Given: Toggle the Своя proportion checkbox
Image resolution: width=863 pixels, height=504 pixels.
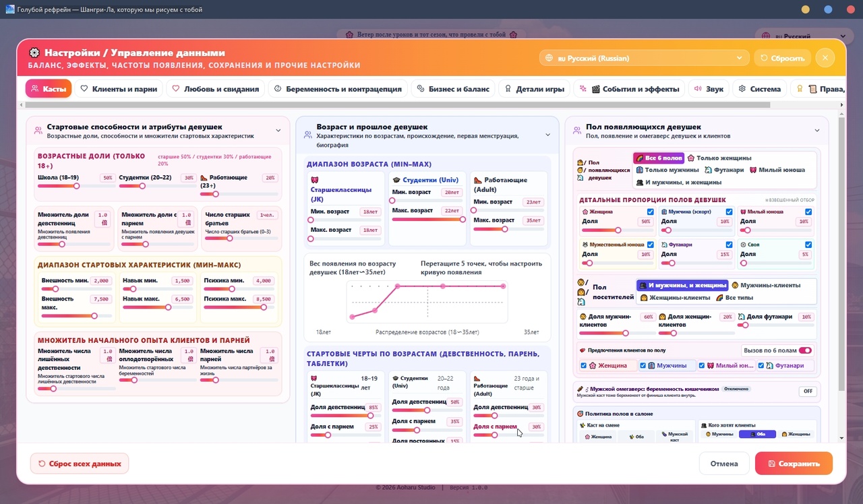Looking at the screenshot, I should pyautogui.click(x=808, y=245).
